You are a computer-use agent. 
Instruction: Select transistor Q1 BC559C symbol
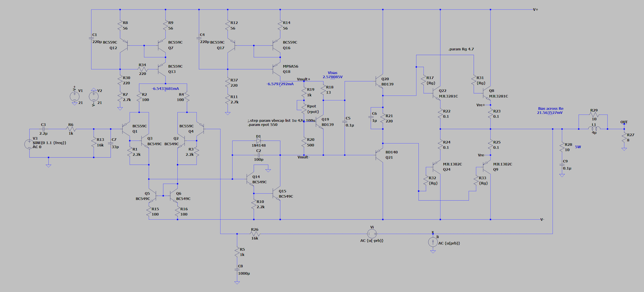coord(126,129)
